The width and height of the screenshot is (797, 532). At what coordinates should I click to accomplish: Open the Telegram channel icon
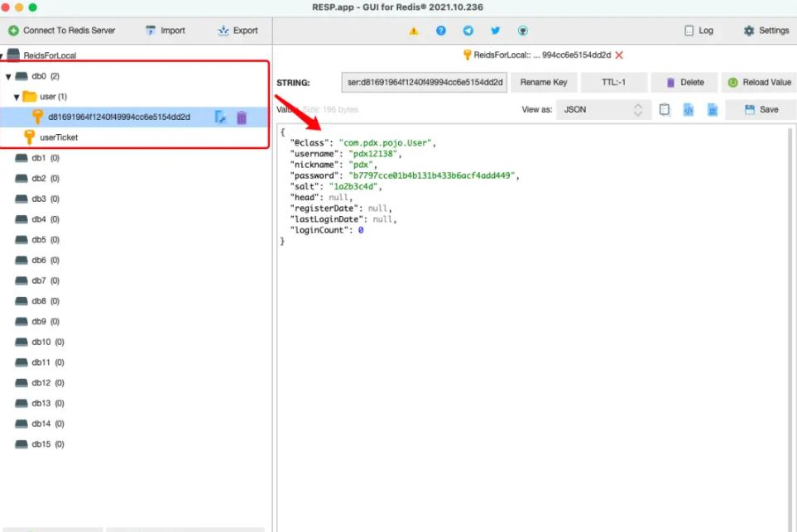coord(468,31)
